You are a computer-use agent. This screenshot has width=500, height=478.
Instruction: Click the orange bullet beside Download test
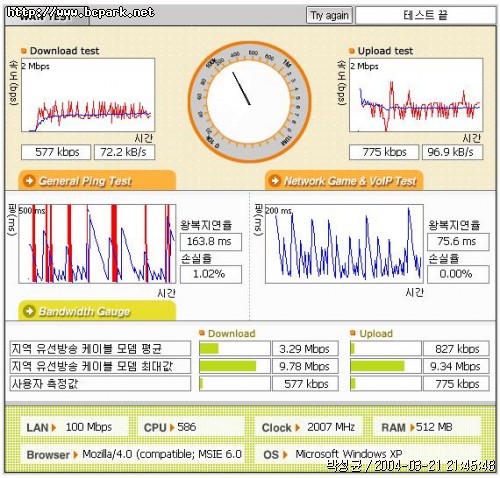[24, 51]
